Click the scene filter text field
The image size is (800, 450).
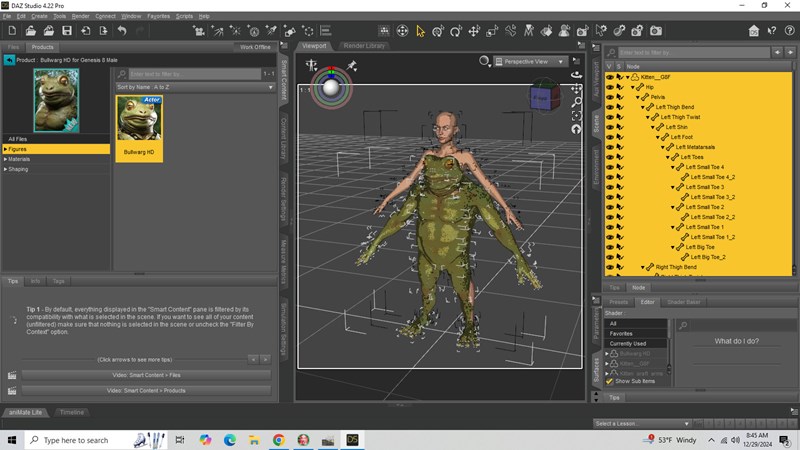(694, 53)
